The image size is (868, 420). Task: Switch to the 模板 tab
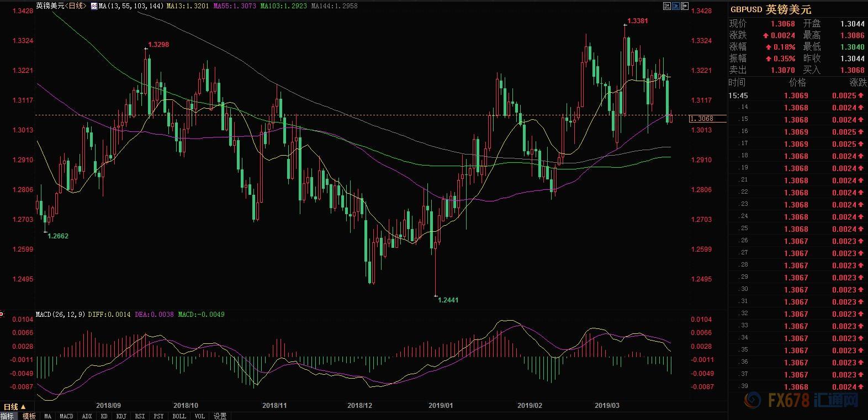tap(29, 416)
